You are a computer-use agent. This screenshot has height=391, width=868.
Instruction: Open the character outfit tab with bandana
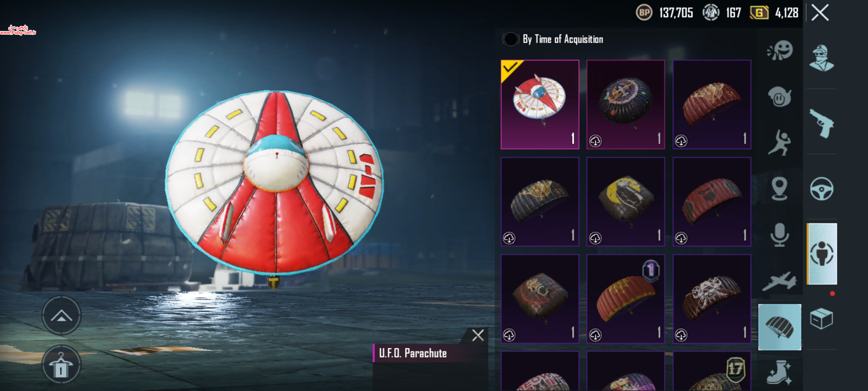point(821,58)
